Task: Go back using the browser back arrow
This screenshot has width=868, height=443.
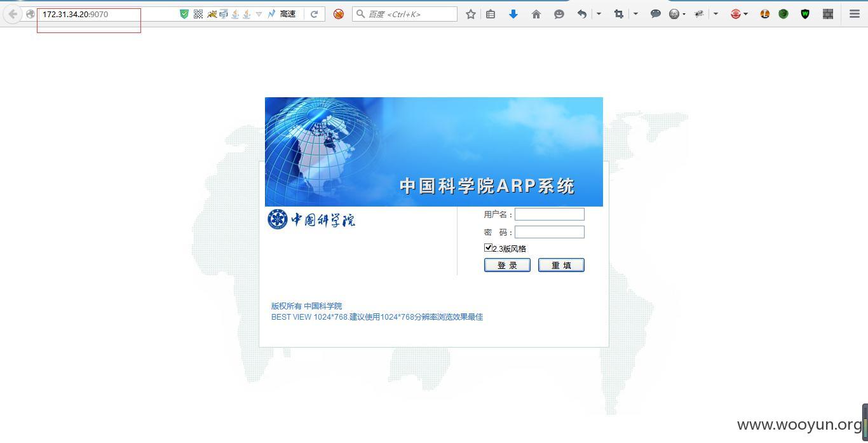Action: click(x=13, y=14)
